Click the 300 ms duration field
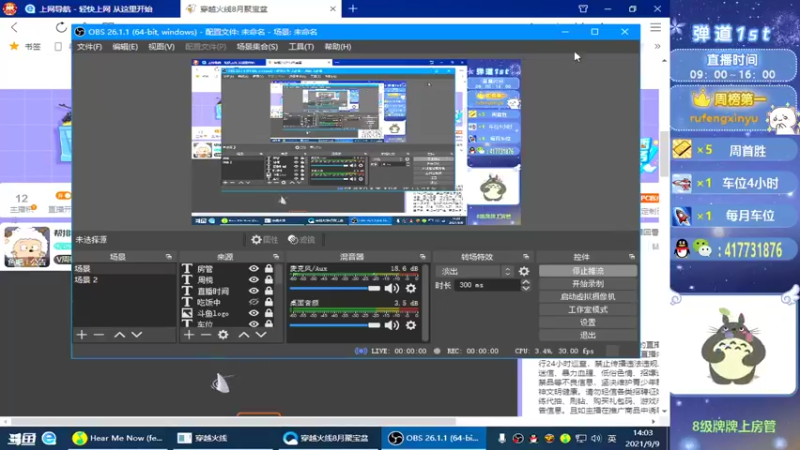The image size is (800, 450). pos(487,285)
